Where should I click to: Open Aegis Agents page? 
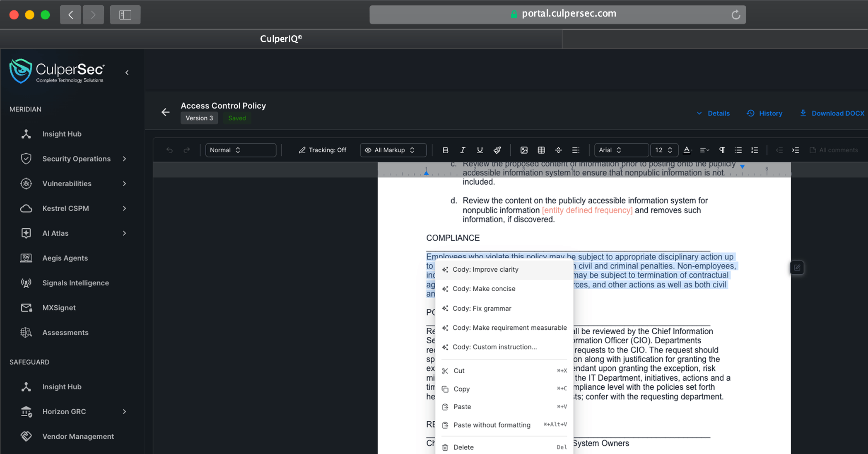[65, 258]
